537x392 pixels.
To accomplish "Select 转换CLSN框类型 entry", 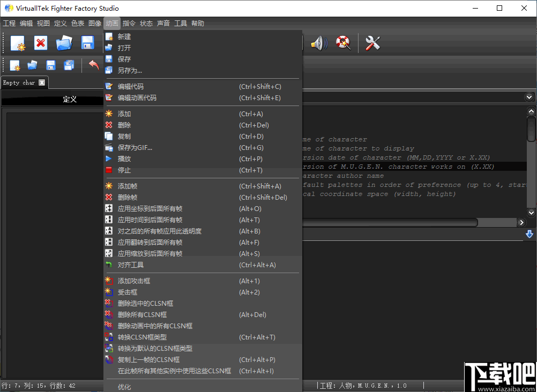I will tap(203, 337).
